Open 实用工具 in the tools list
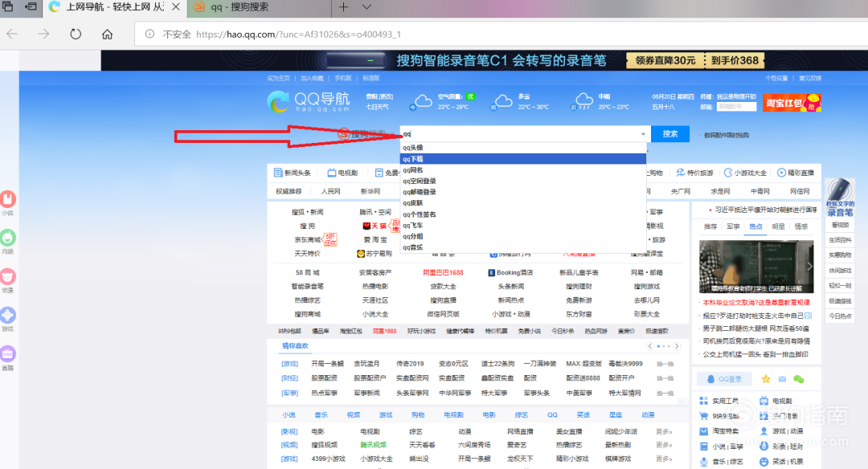This screenshot has width=868, height=469. 719,401
